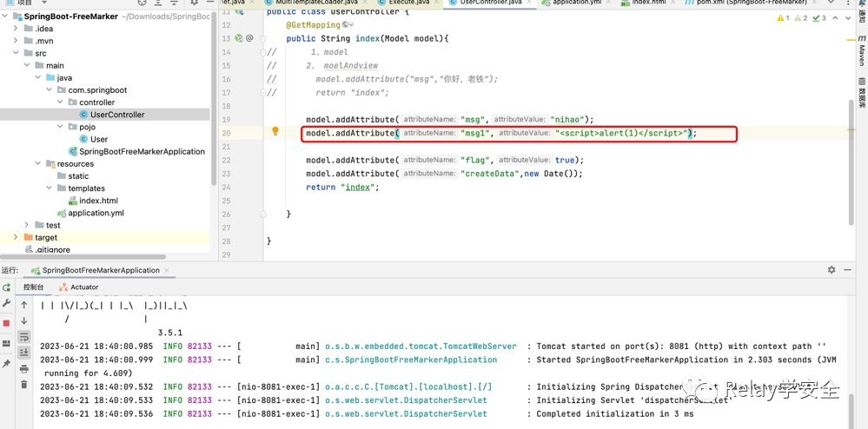This screenshot has height=429, width=868.
Task: Toggle soft-wrap in console
Action: (x=23, y=337)
